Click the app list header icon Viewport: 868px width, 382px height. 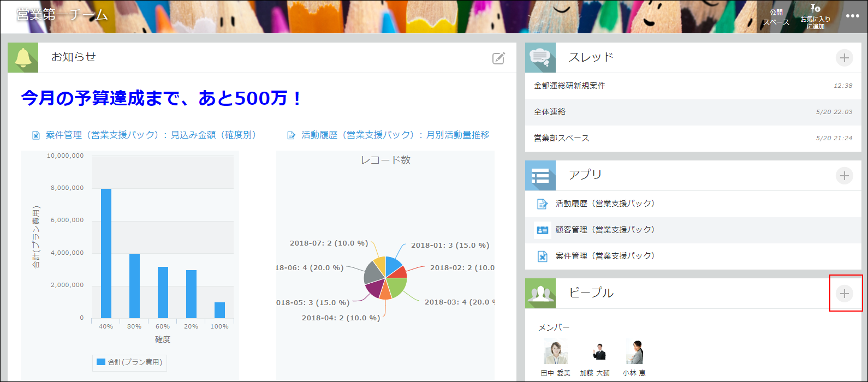(540, 176)
